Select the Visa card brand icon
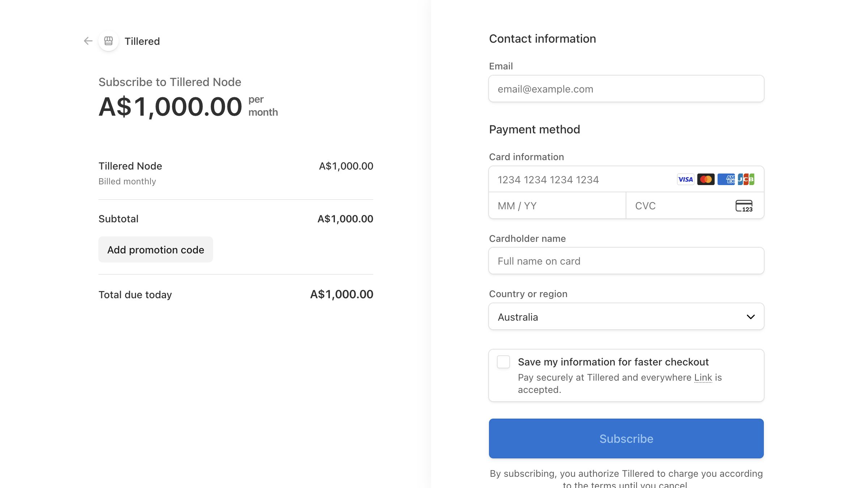This screenshot has width=868, height=488. coord(685,179)
